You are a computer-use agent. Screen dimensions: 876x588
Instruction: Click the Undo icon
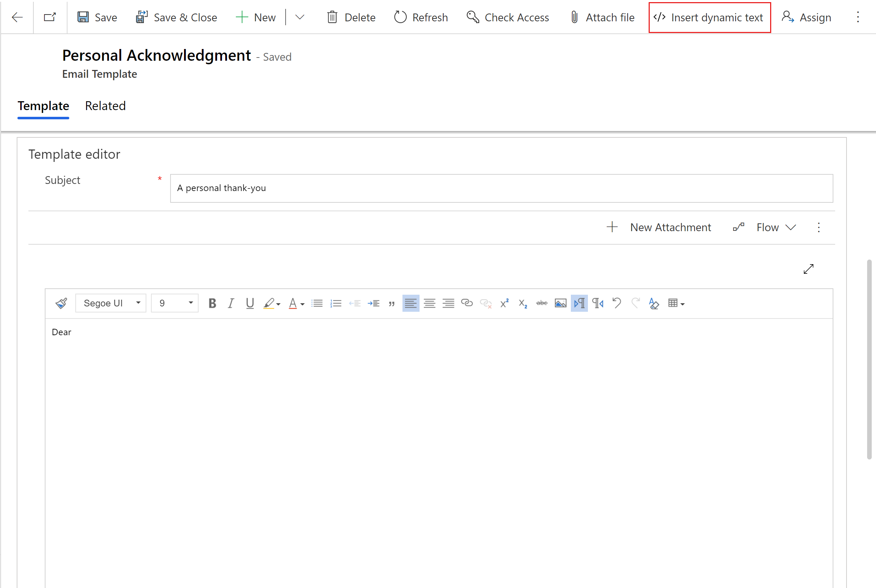(x=616, y=303)
